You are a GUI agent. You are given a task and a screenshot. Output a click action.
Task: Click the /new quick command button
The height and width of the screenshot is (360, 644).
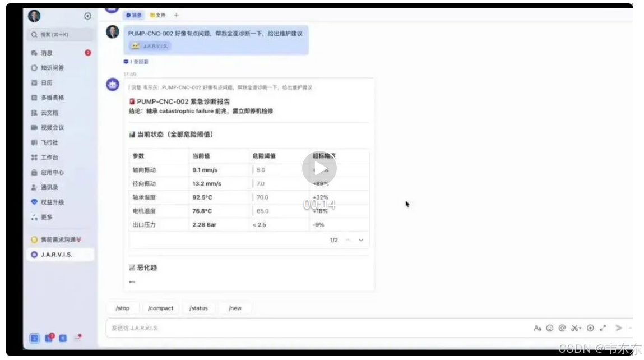coord(235,308)
